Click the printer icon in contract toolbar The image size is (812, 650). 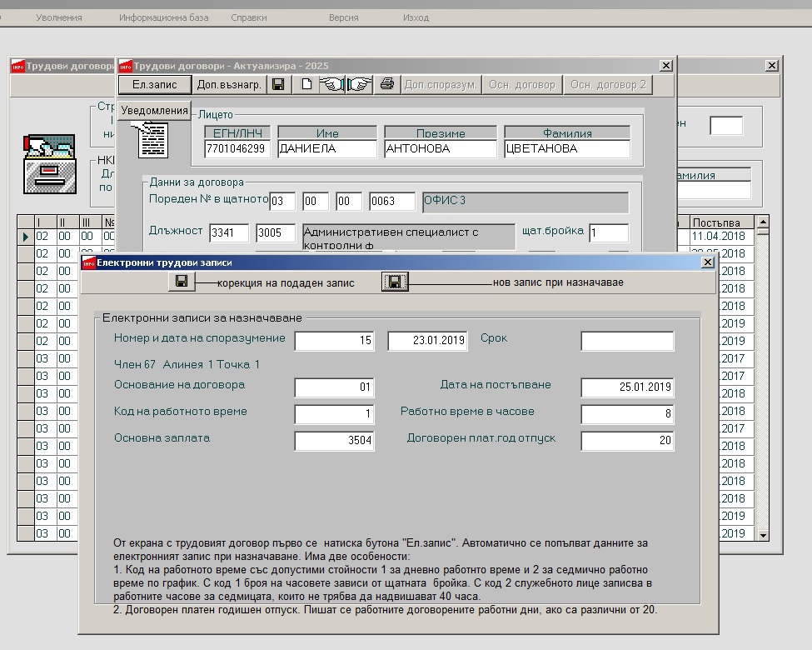386,84
